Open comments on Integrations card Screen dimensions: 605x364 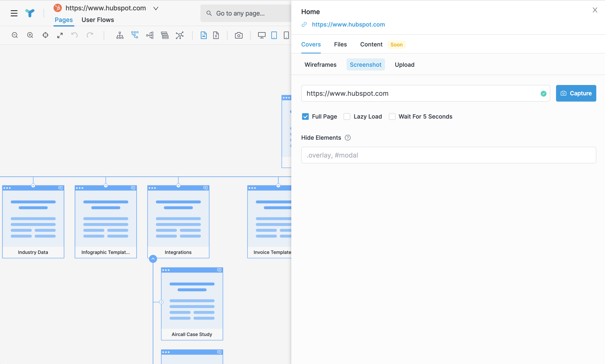[206, 188]
